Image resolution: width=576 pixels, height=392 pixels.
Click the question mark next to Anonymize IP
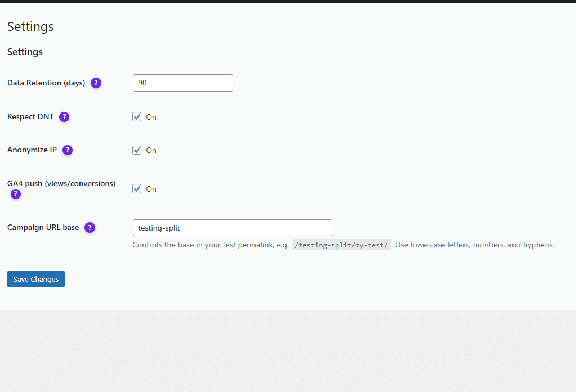[x=68, y=150]
